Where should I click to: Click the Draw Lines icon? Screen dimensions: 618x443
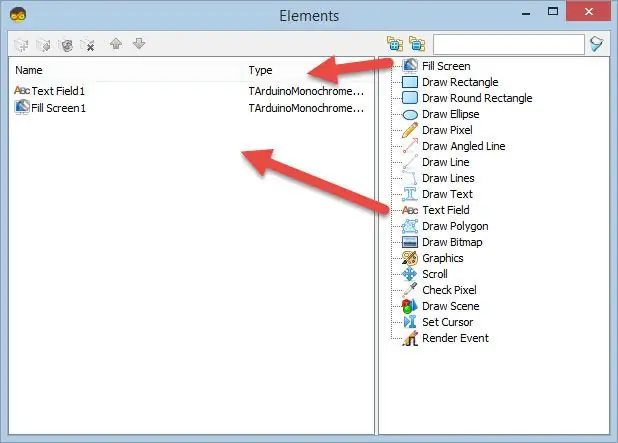coord(410,178)
